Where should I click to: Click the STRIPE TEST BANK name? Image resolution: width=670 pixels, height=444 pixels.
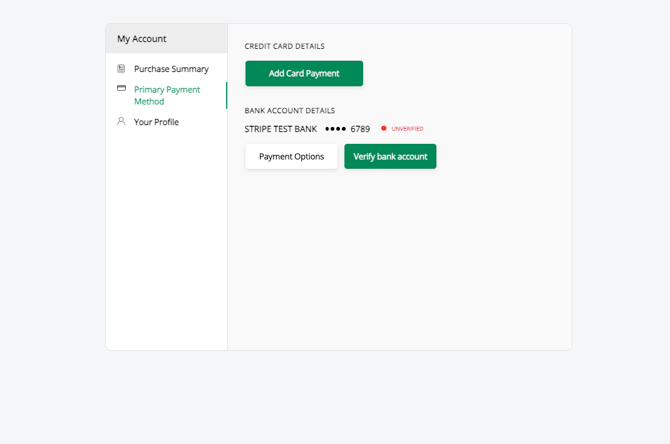(x=281, y=129)
